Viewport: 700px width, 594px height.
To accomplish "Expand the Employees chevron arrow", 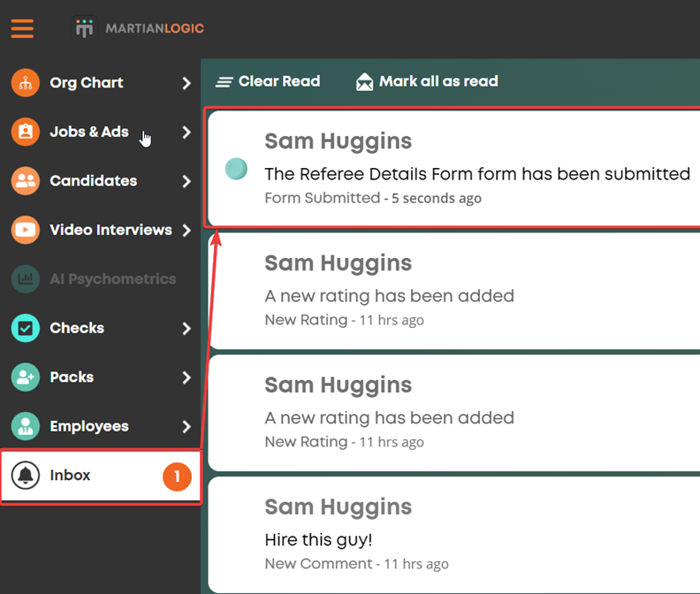I will pyautogui.click(x=186, y=427).
